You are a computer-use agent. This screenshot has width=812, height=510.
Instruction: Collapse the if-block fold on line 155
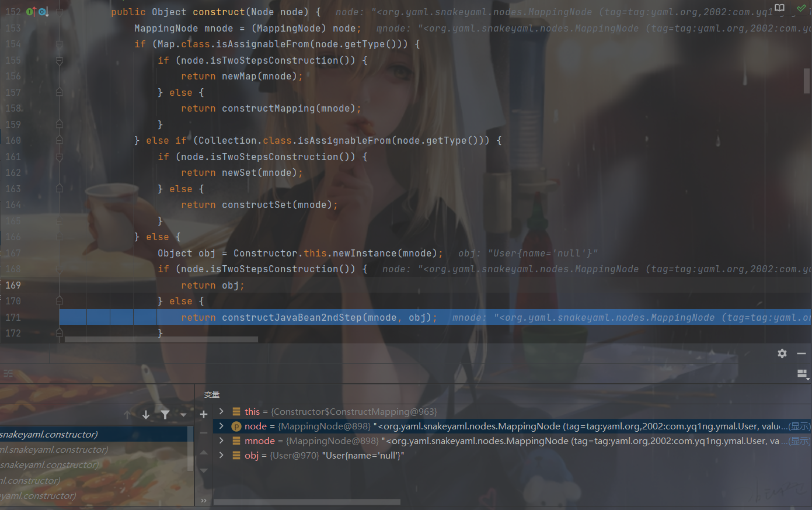(x=60, y=60)
